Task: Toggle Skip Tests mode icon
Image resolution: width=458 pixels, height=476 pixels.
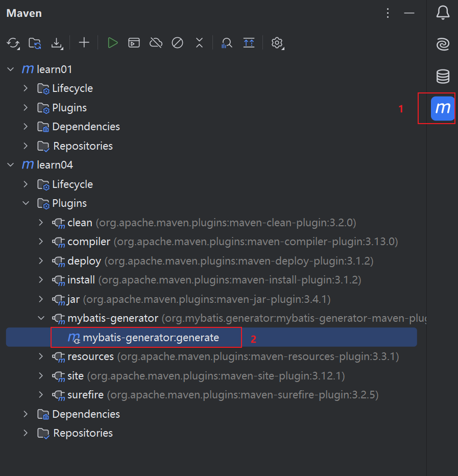Action: pyautogui.click(x=178, y=43)
